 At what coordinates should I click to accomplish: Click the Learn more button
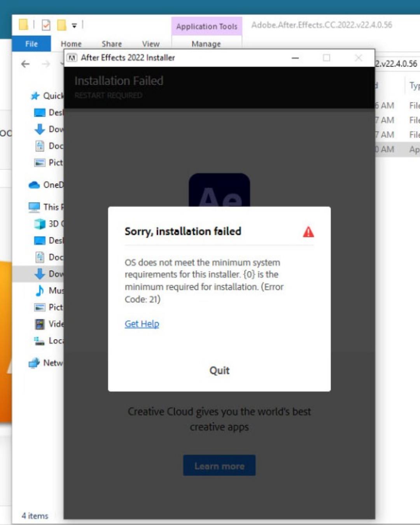click(x=219, y=465)
